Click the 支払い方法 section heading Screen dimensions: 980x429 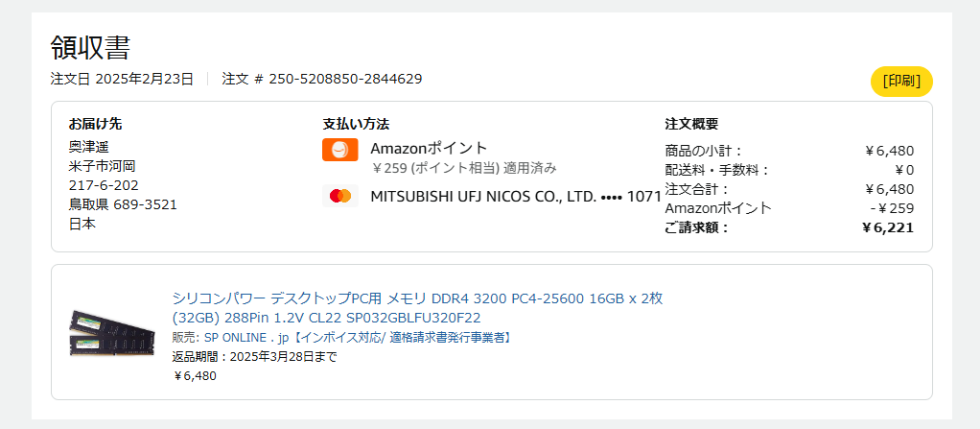[x=356, y=124]
